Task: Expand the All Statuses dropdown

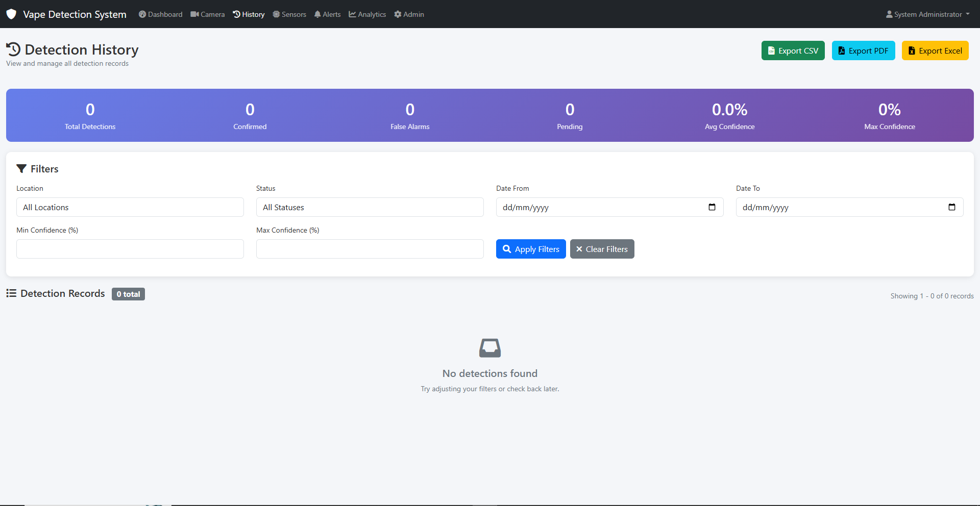Action: point(370,207)
